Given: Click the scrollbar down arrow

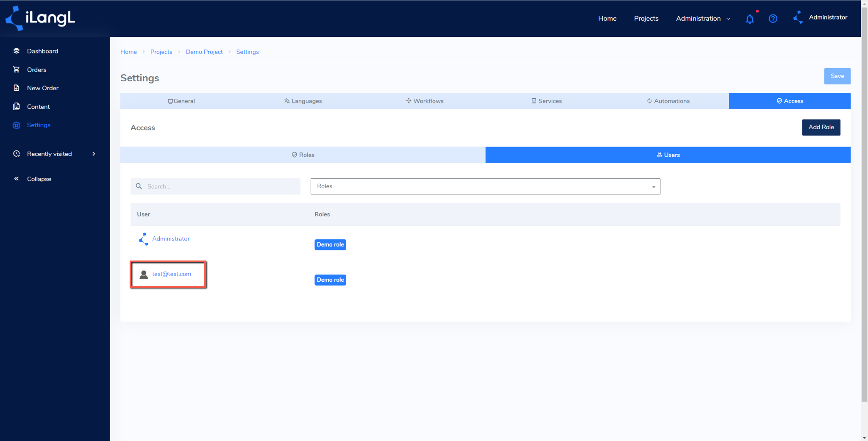Looking at the screenshot, I should tap(864, 438).
